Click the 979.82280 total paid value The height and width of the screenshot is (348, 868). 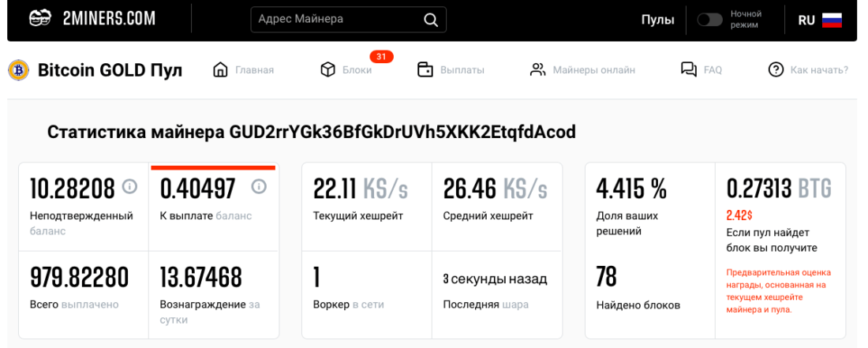[79, 277]
